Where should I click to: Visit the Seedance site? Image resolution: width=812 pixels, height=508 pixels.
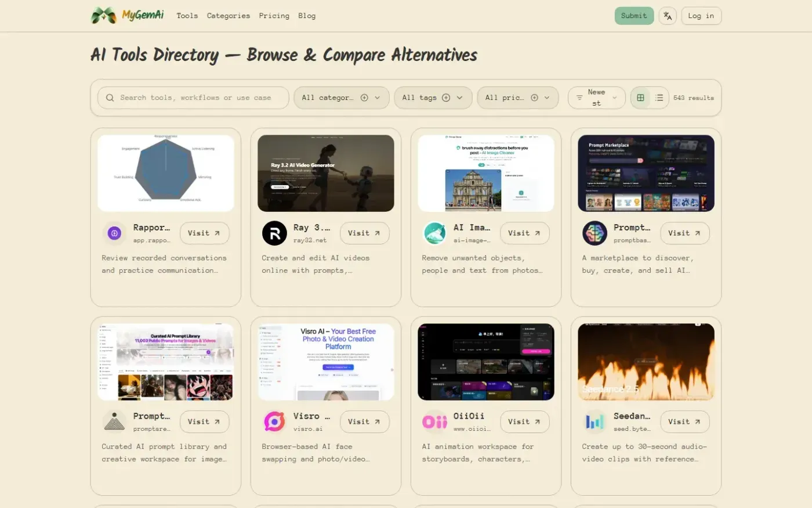[684, 421]
